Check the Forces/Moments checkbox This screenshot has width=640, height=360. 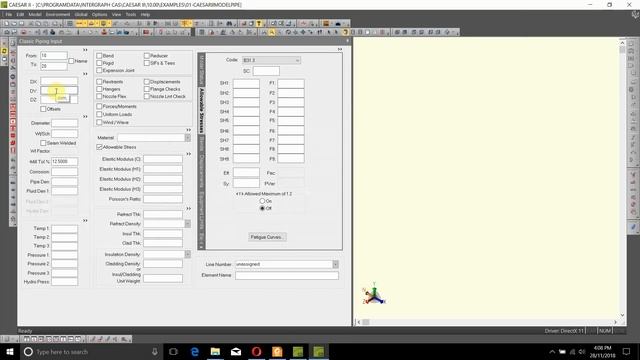[x=99, y=106]
